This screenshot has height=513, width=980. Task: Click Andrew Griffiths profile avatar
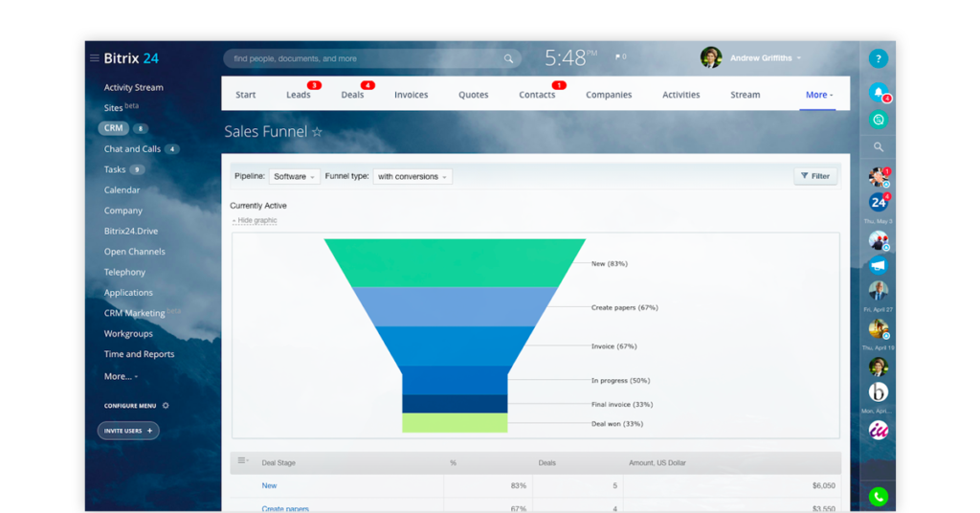[711, 57]
